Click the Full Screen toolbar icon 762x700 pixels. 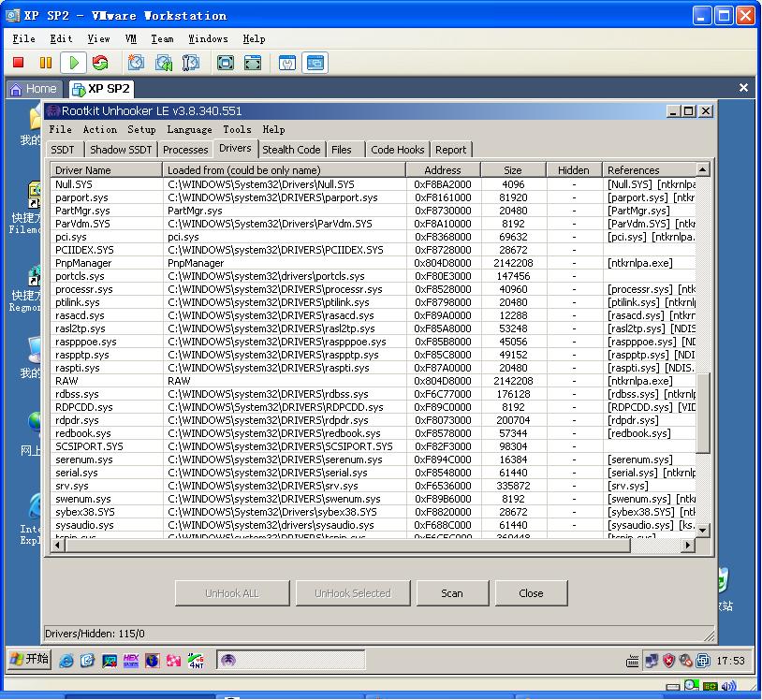coord(225,63)
